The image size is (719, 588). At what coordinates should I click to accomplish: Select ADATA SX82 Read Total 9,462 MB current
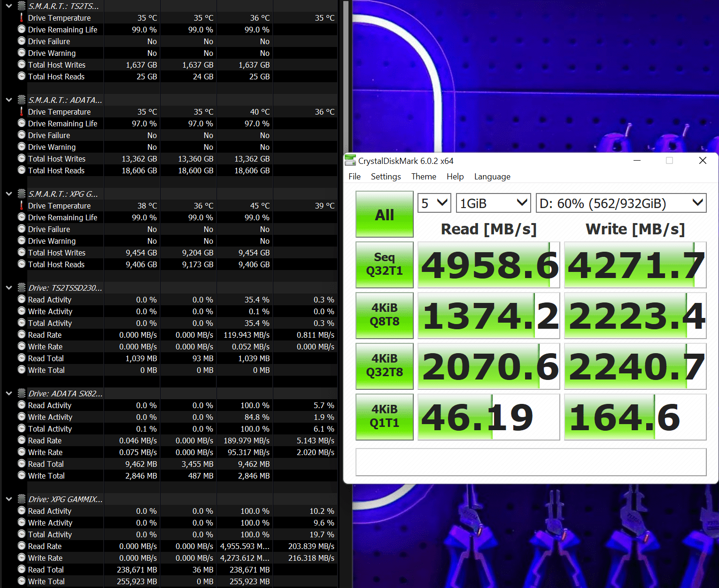pyautogui.click(x=141, y=464)
